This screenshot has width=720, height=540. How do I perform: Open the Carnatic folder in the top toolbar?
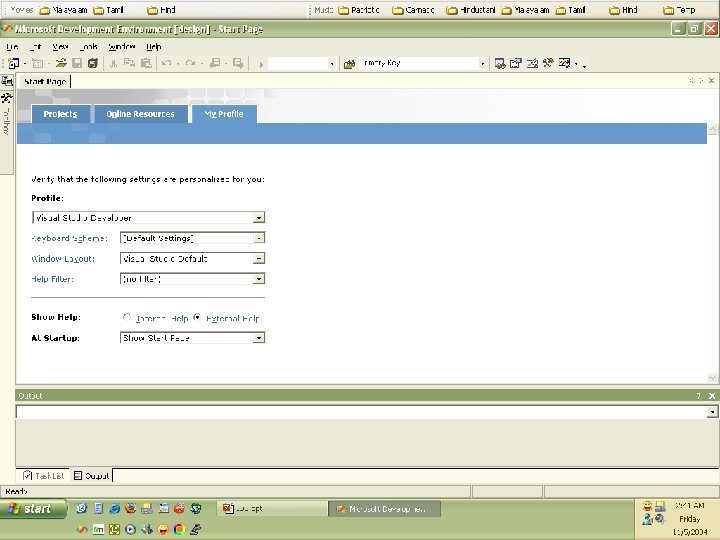[x=413, y=10]
